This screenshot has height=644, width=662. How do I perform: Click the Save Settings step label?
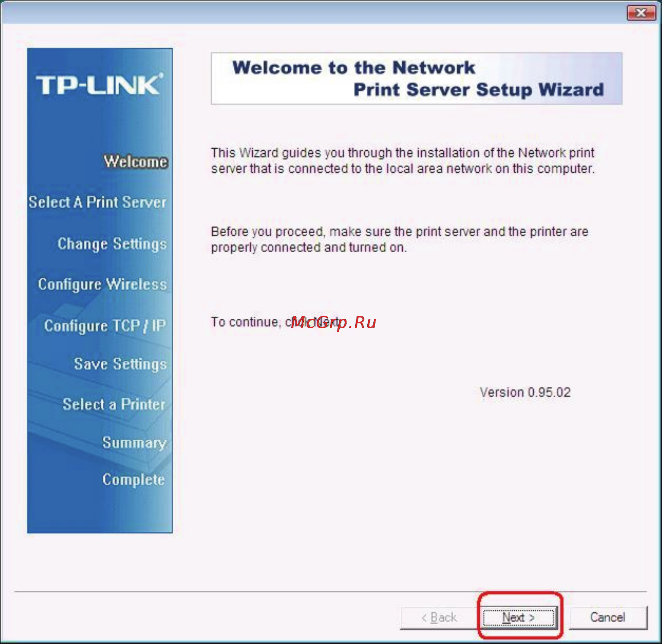pos(120,364)
